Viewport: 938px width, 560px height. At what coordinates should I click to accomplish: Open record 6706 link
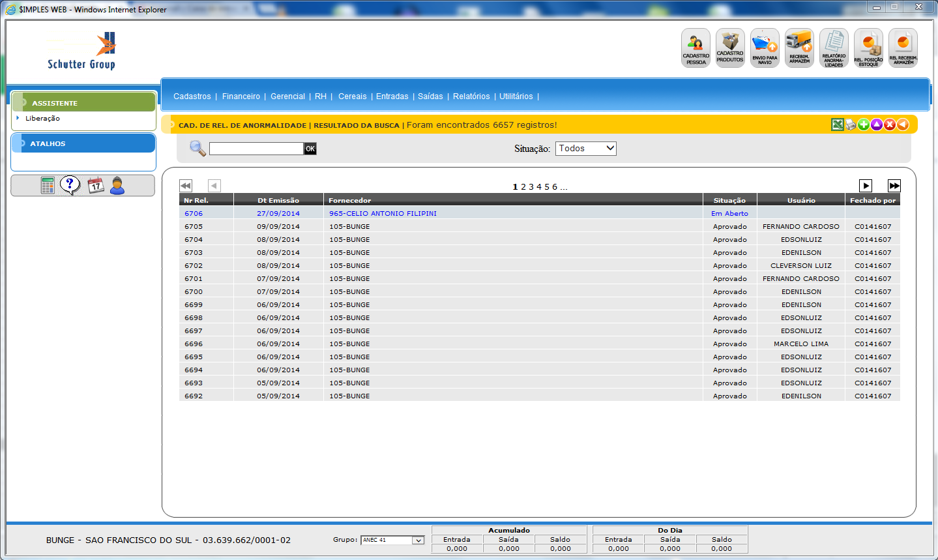tap(194, 214)
